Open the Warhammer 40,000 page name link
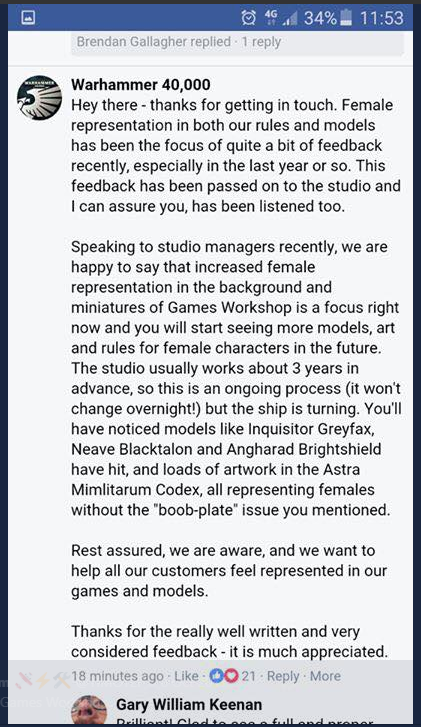 click(141, 84)
